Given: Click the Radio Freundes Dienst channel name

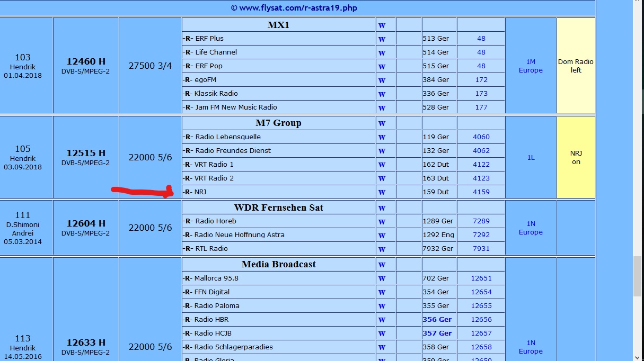Looking at the screenshot, I should 233,151.
